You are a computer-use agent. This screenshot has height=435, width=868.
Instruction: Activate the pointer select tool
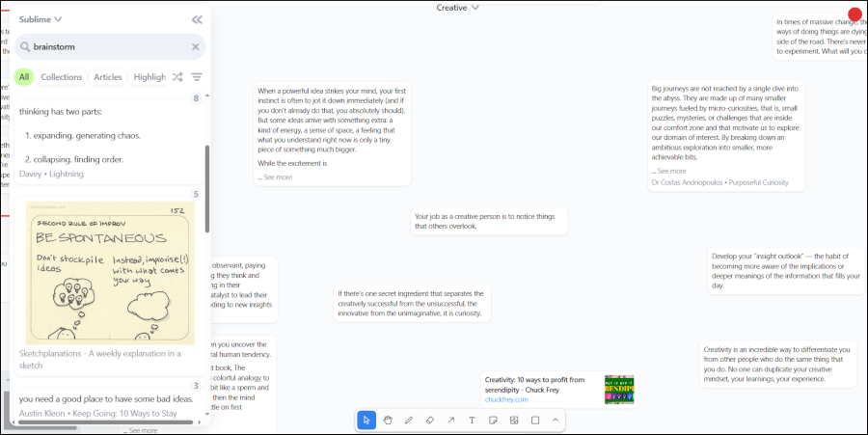[x=366, y=421]
